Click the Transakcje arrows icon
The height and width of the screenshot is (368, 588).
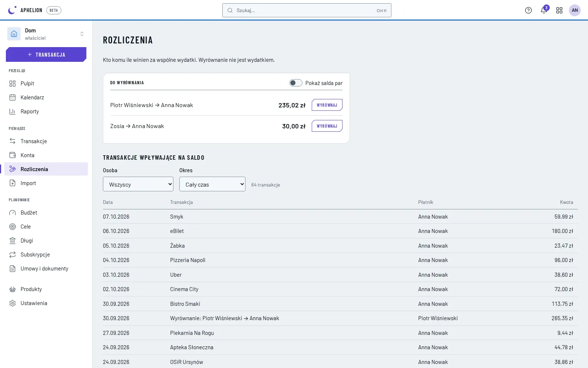pos(12,141)
